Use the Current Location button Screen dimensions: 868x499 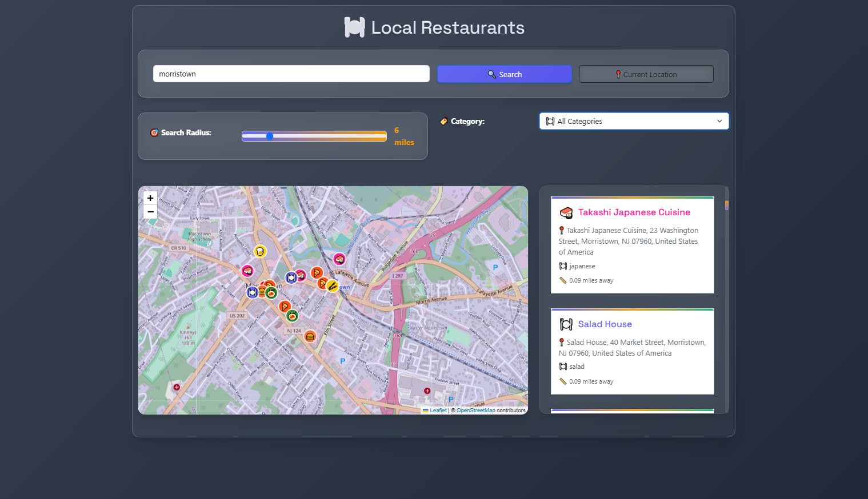(646, 74)
